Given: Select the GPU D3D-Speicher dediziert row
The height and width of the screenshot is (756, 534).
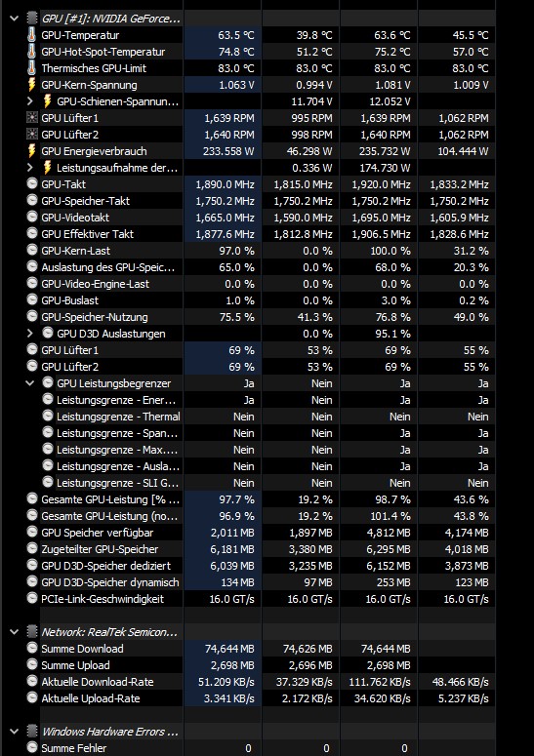Looking at the screenshot, I should [106, 566].
